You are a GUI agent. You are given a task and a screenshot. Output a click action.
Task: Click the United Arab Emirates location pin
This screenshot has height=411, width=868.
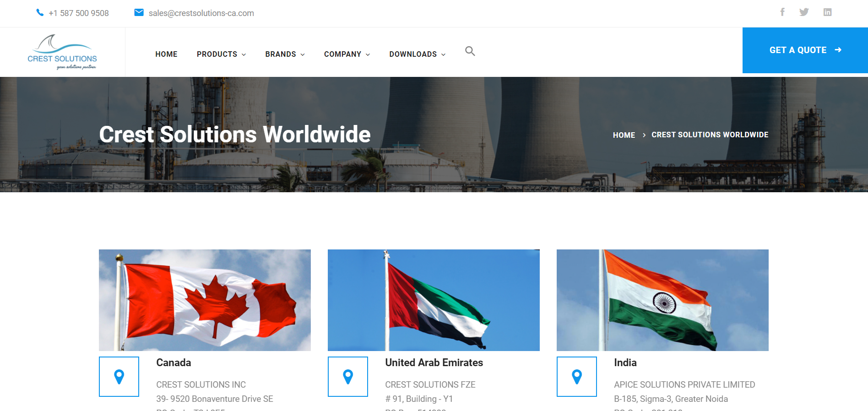coord(348,377)
